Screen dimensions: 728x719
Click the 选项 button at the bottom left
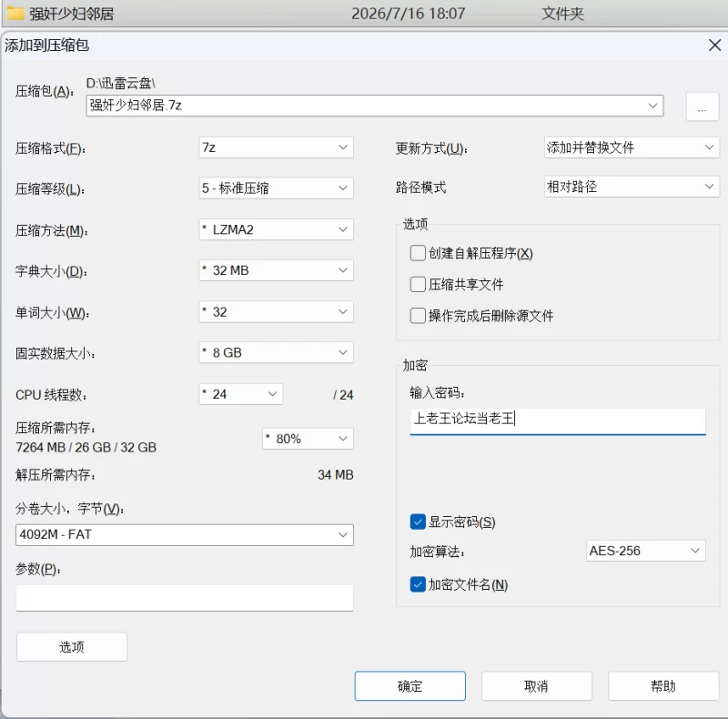click(x=72, y=646)
